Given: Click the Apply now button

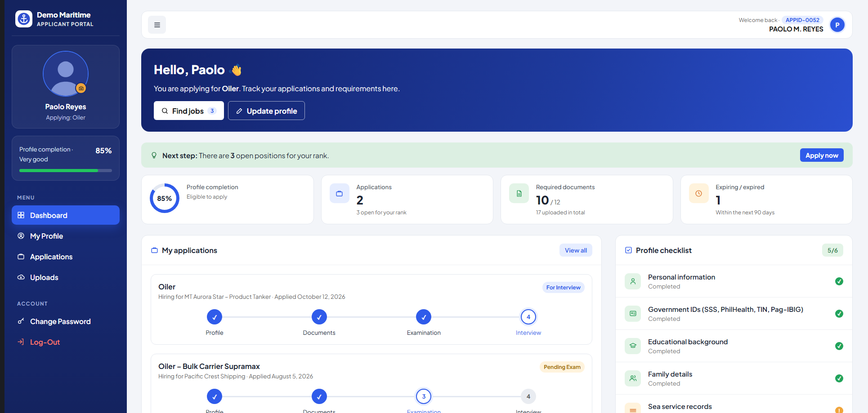Looking at the screenshot, I should (822, 155).
